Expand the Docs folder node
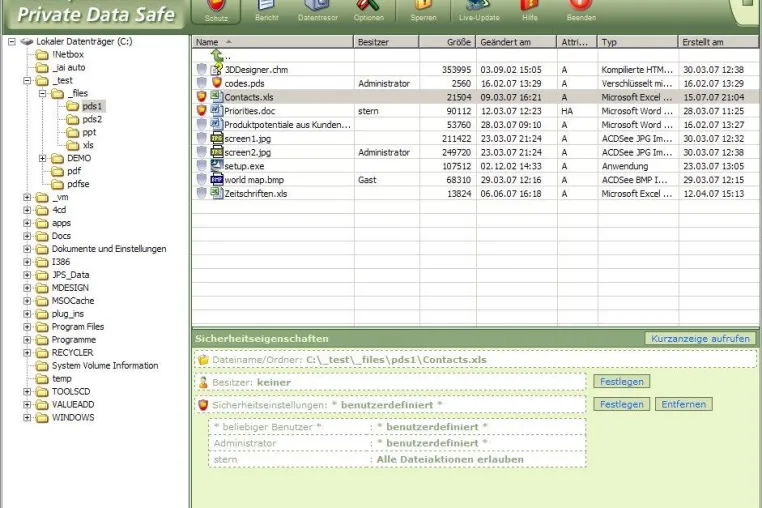This screenshot has height=508, width=762. [27, 236]
